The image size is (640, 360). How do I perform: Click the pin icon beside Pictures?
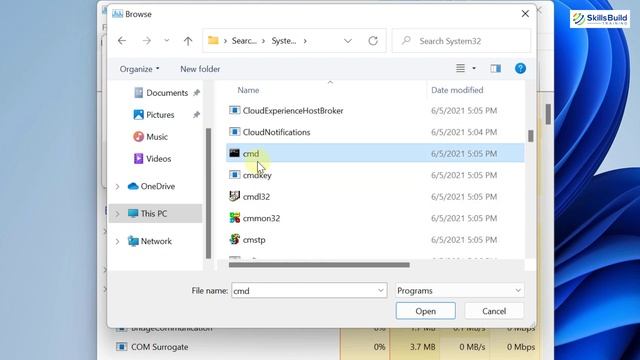coord(196,115)
